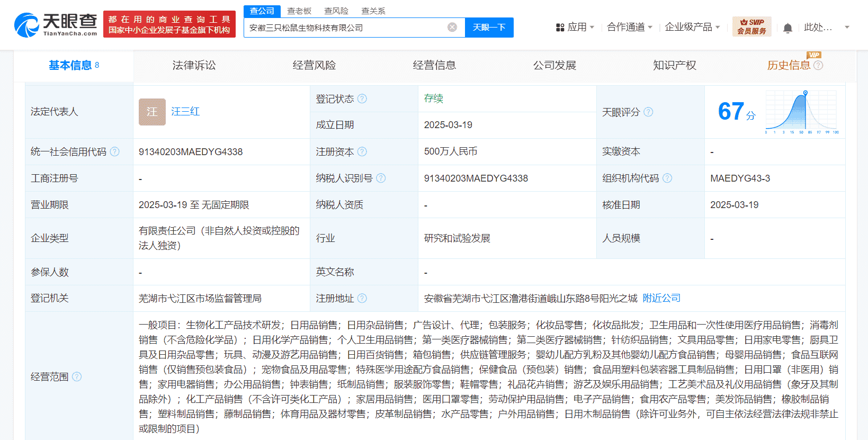Switch to the 法律诉讼 tab
Screen dimensions: 868x440
click(194, 66)
